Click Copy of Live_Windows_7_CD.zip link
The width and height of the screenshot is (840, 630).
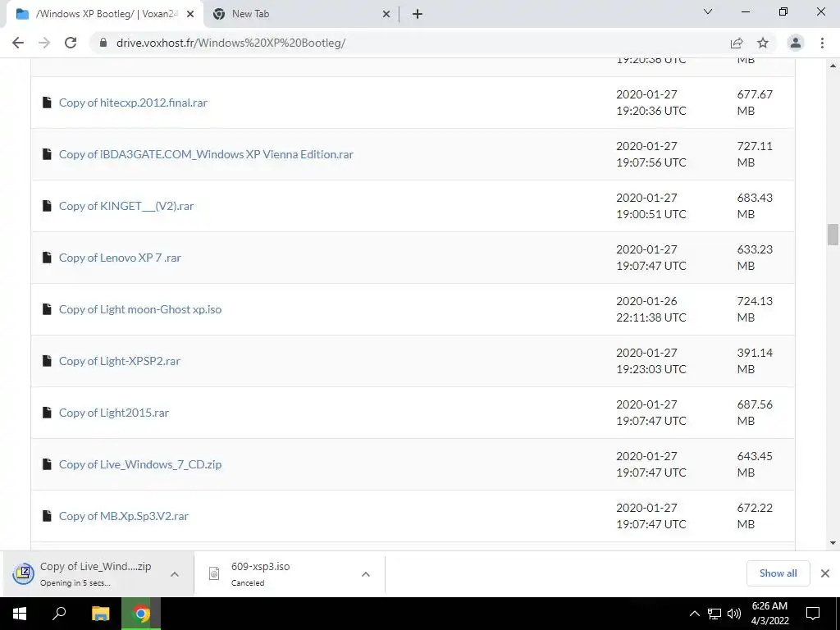click(x=140, y=464)
